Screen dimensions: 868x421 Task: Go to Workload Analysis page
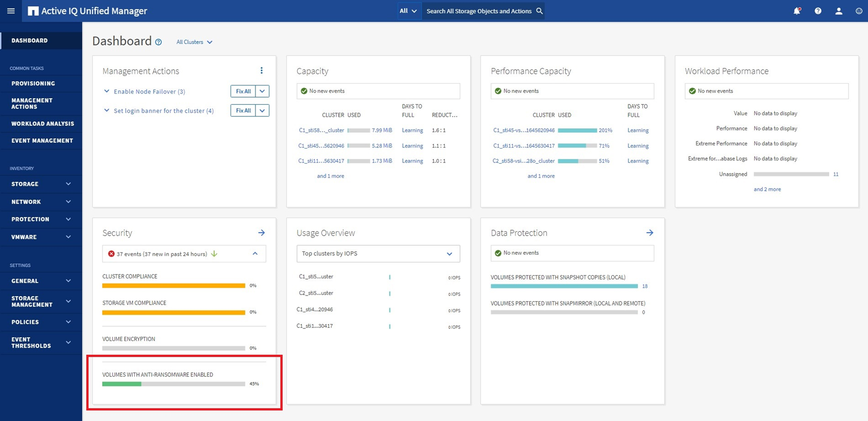pyautogui.click(x=42, y=124)
